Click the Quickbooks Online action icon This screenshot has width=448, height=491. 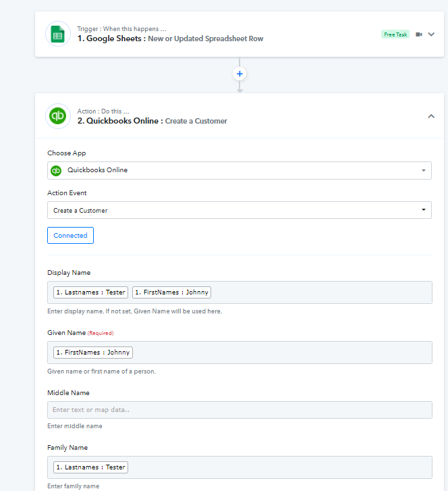tap(58, 116)
